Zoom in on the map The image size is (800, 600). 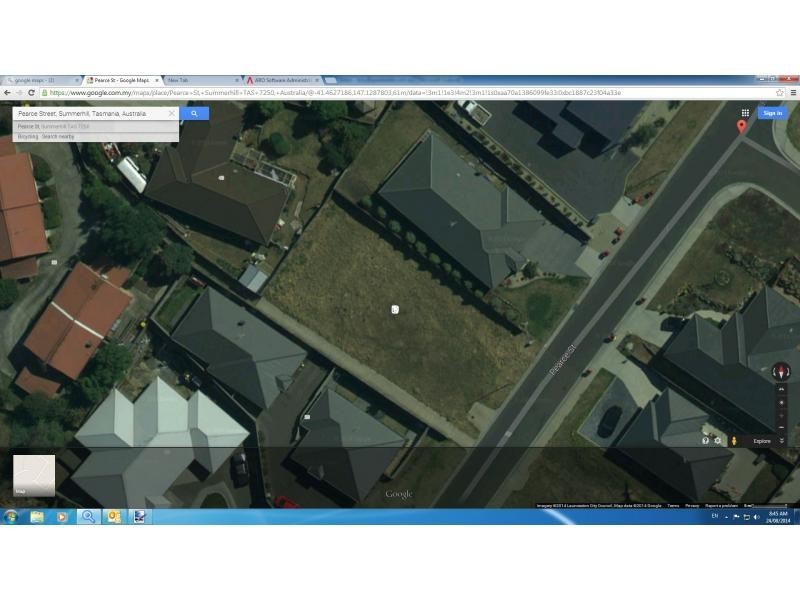[x=781, y=415]
